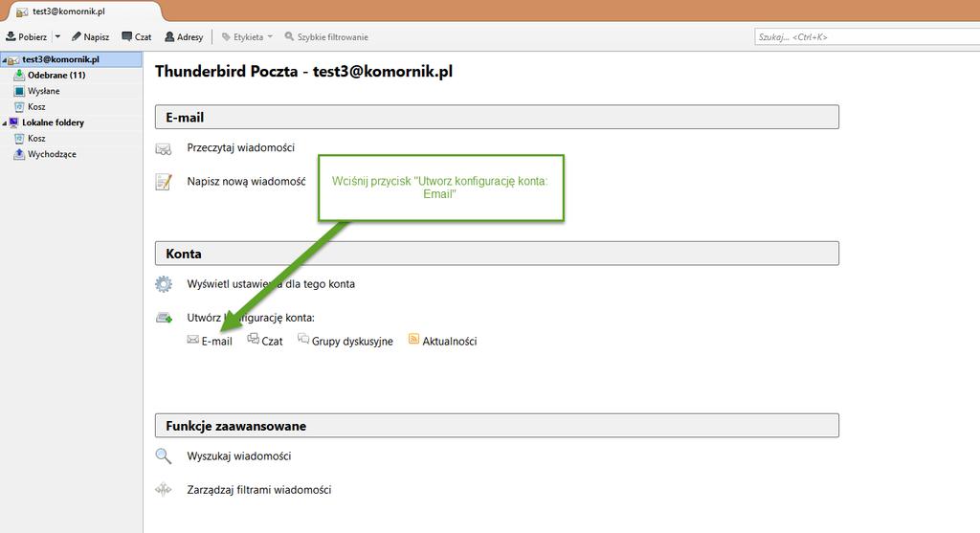The height and width of the screenshot is (533, 980).
Task: Open the Wychodzące outbox folder
Action: pyautogui.click(x=52, y=154)
